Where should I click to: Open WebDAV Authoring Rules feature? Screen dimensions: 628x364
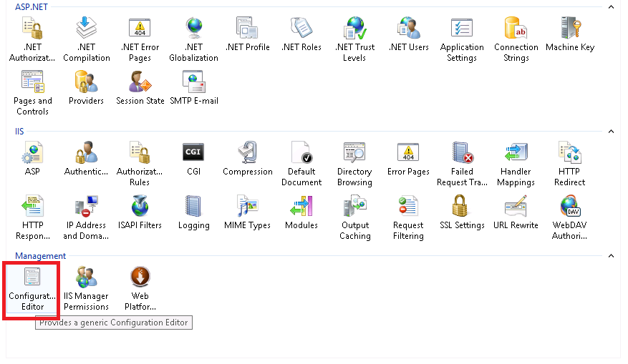569,217
